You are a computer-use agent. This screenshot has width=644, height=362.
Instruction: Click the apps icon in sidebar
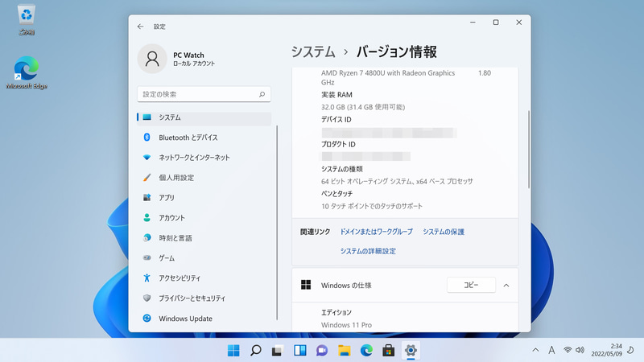pos(147,197)
